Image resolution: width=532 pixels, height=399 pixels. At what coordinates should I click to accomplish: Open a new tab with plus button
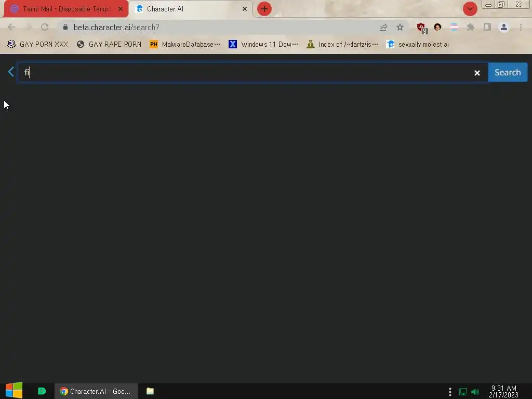pyautogui.click(x=264, y=9)
